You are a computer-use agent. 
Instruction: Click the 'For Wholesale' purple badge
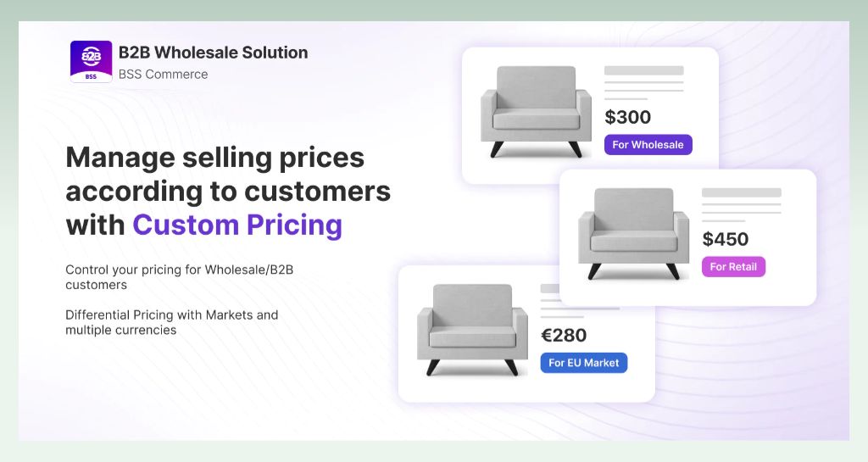pos(648,144)
